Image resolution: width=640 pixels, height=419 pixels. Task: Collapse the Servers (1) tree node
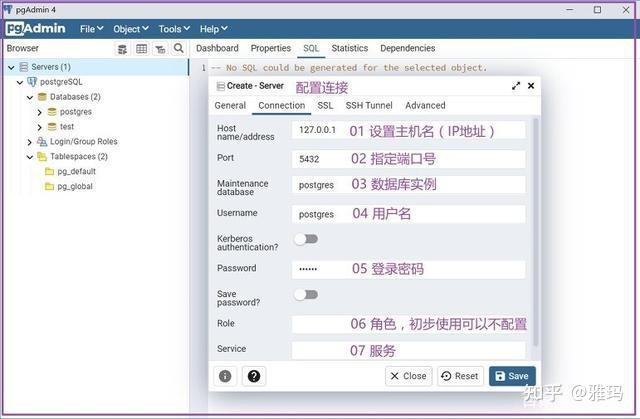pos(11,67)
